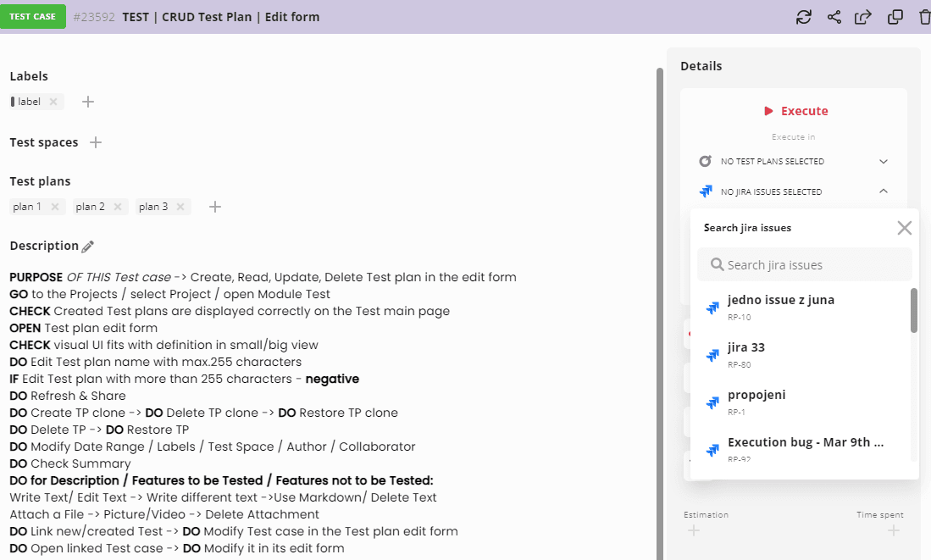
Task: Click the refresh icon in header
Action: coord(803,17)
